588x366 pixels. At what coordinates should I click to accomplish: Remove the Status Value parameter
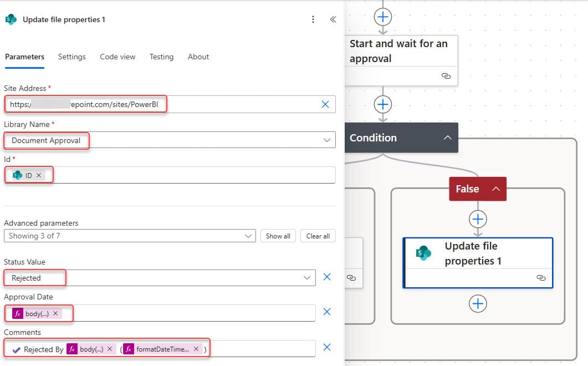(327, 277)
